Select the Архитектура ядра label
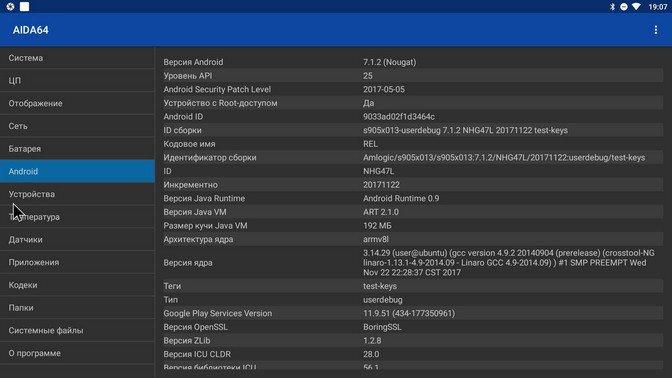The width and height of the screenshot is (672, 378). tap(198, 240)
